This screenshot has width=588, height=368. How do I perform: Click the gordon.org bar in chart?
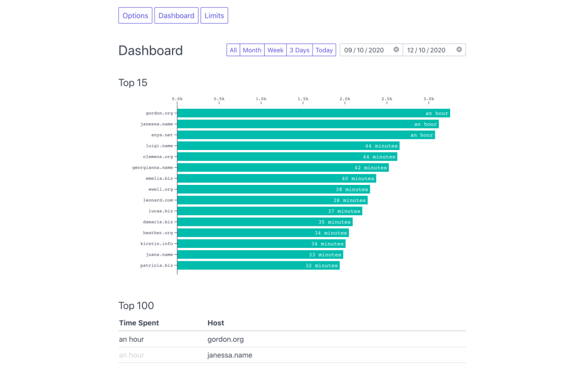click(313, 113)
